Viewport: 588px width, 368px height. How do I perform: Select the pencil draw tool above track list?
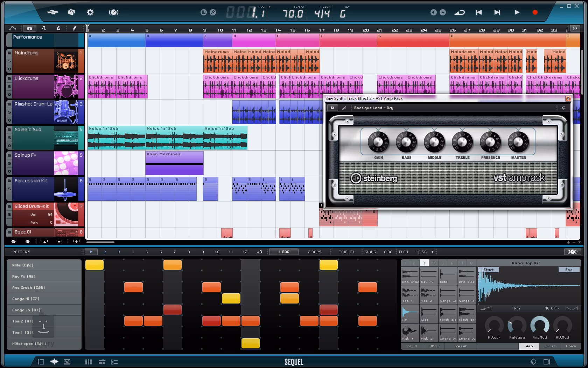75,28
